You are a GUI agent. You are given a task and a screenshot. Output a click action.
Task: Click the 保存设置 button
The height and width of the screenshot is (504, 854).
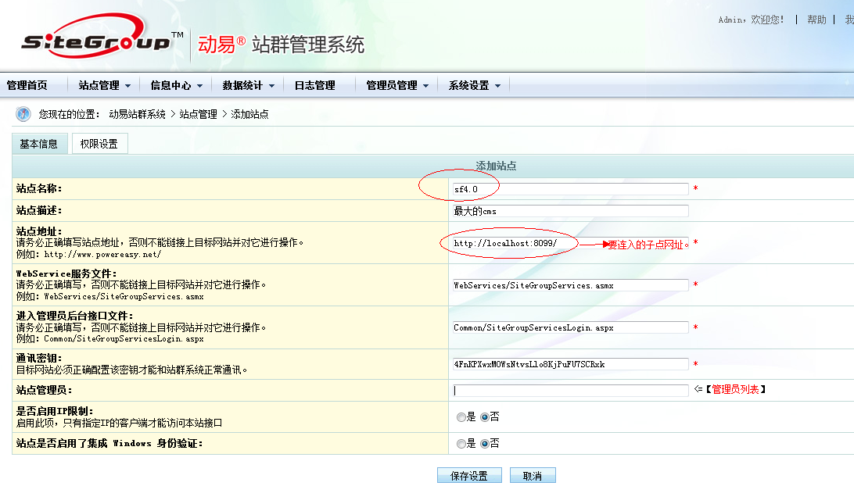click(x=469, y=476)
